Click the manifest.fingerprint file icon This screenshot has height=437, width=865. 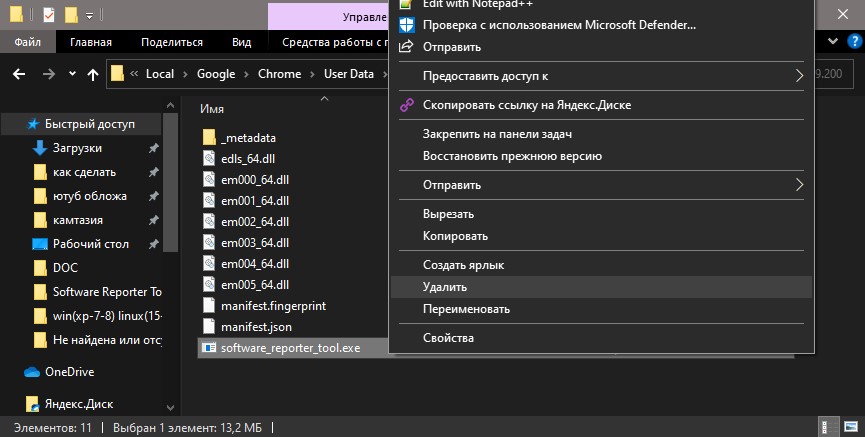(209, 306)
